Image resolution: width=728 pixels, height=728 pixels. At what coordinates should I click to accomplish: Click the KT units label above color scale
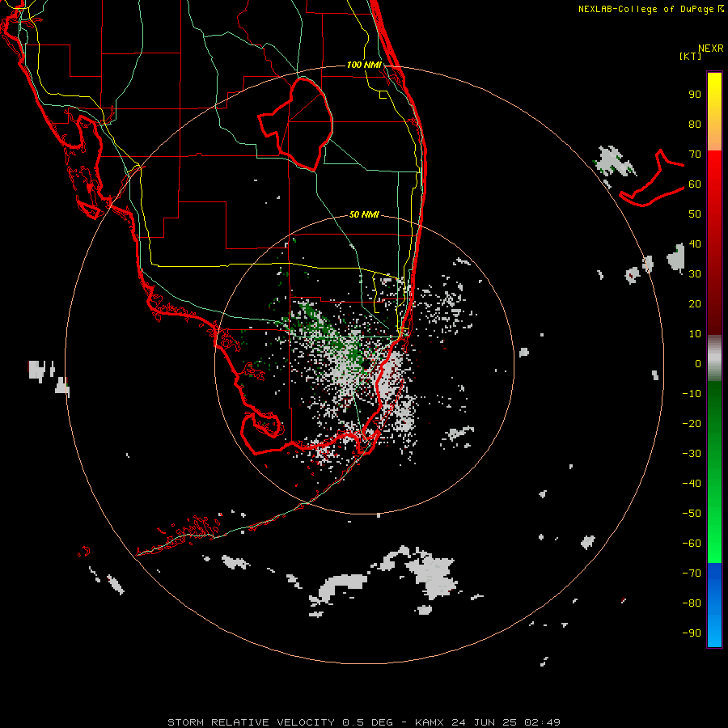(x=691, y=56)
